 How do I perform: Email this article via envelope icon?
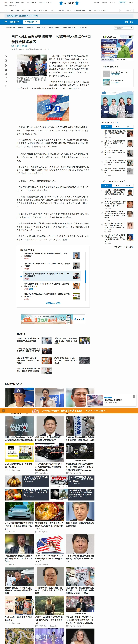coord(6,78)
